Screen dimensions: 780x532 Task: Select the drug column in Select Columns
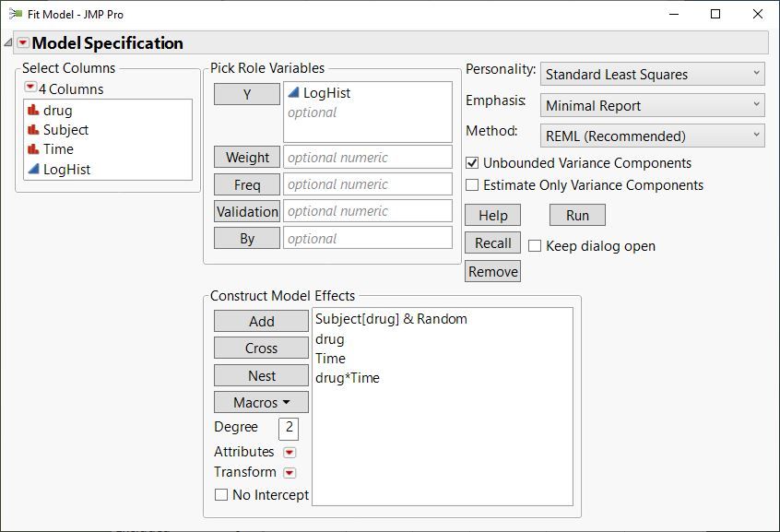click(57, 111)
